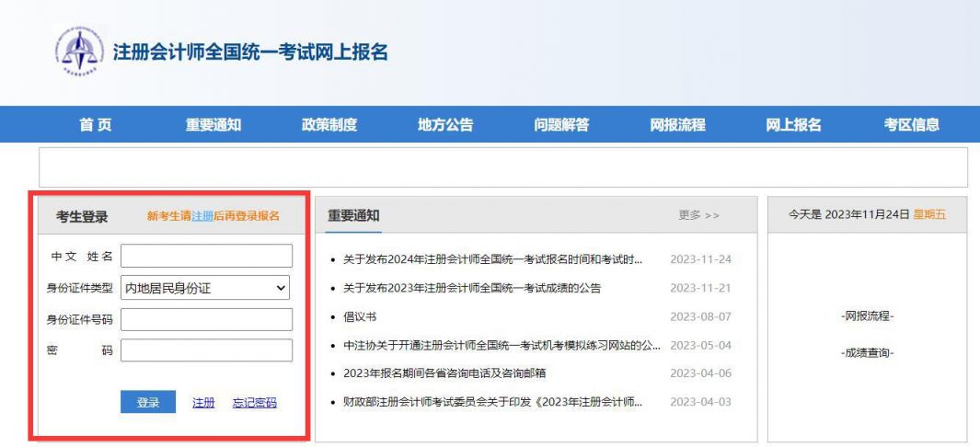Open the 倡议书 notice
Screen dimensions: 980x447
[x=360, y=316]
